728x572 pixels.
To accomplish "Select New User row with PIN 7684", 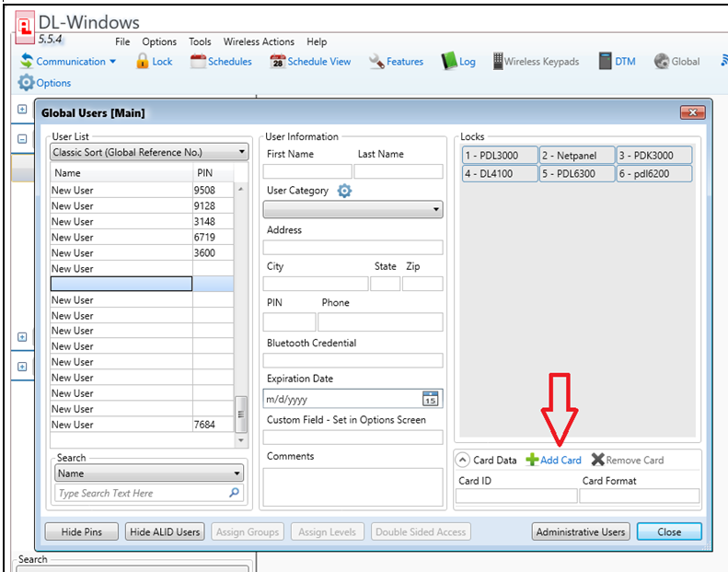I will tap(142, 425).
